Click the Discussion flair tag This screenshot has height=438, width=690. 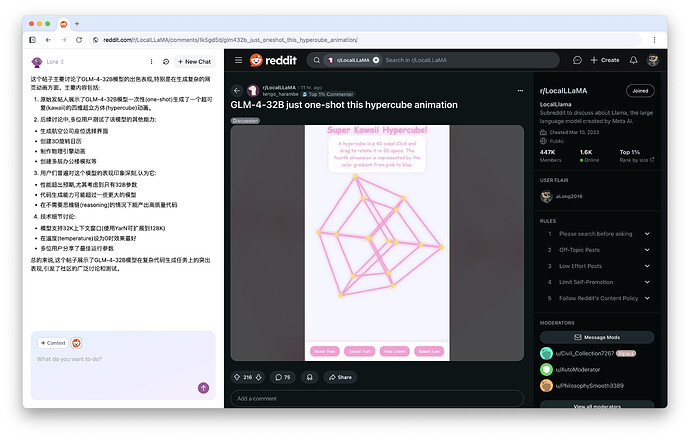tap(245, 121)
